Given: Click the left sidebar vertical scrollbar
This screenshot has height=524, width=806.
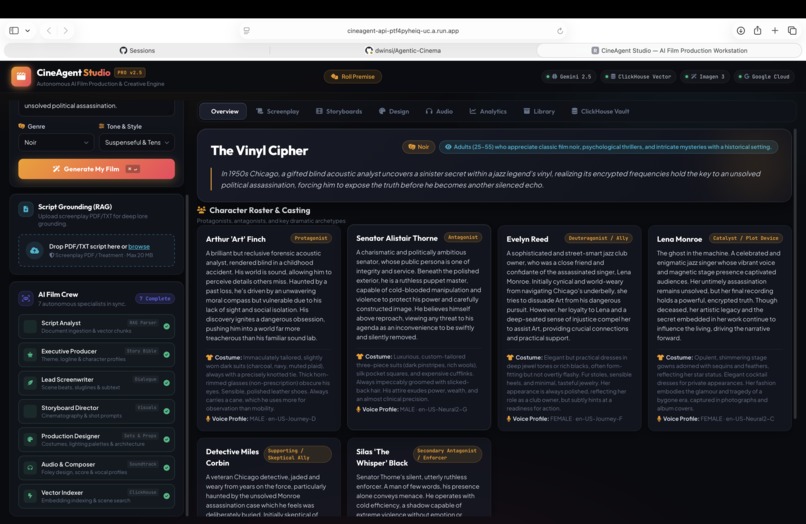Looking at the screenshot, I should click(187, 355).
